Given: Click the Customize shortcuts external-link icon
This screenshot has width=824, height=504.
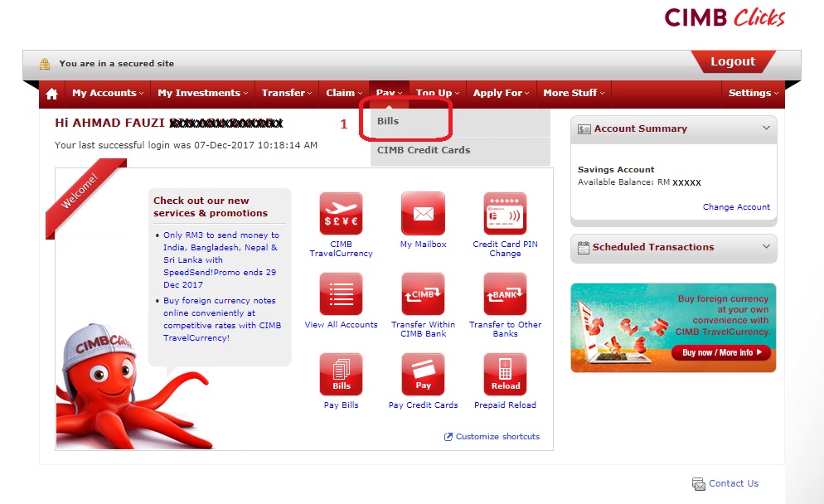Looking at the screenshot, I should pyautogui.click(x=448, y=437).
